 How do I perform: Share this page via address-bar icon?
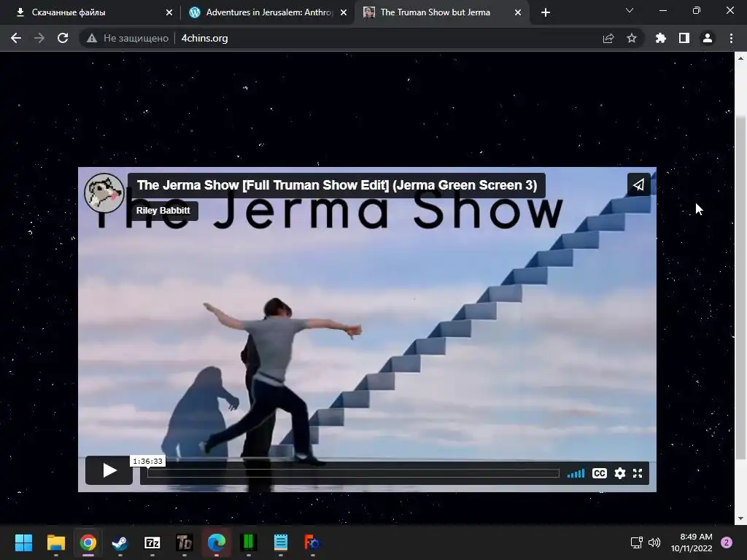(x=608, y=38)
